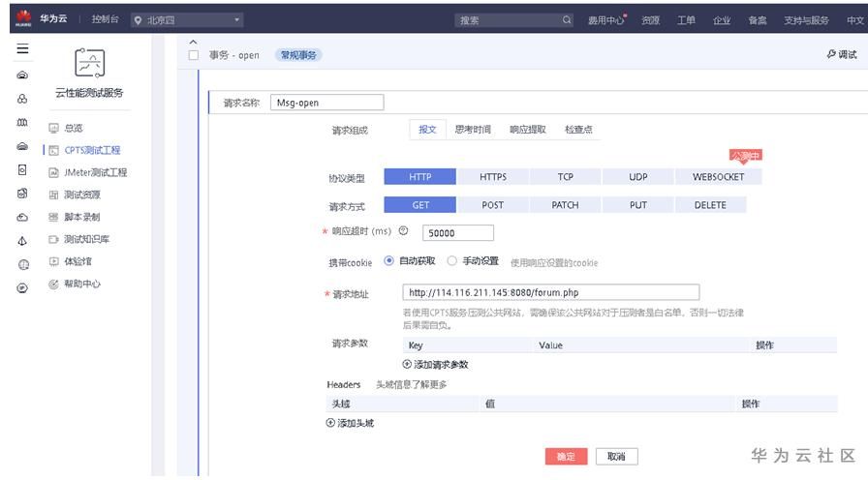Image resolution: width=868 pixels, height=480 pixels.
Task: Choose the DELETE request method
Action: pos(710,205)
